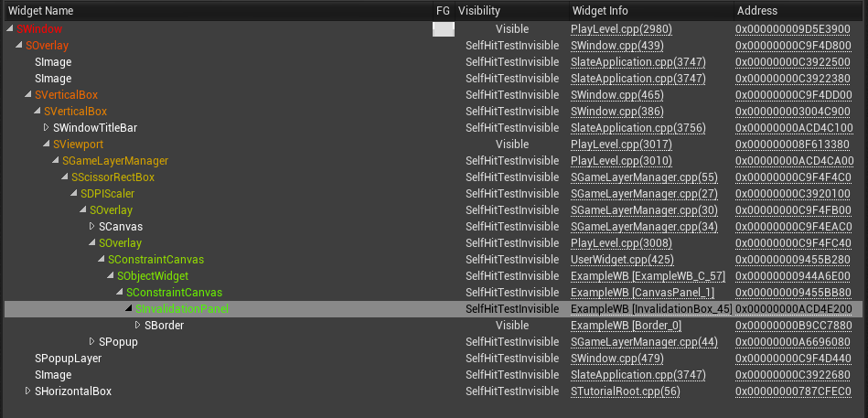Click the ExampleWB [Border_0] link

click(627, 325)
